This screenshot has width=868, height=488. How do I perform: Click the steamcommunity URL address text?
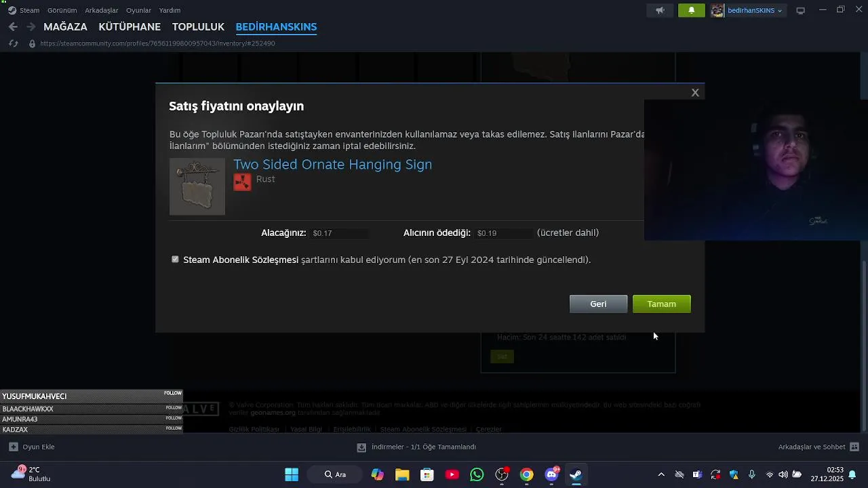(x=157, y=43)
